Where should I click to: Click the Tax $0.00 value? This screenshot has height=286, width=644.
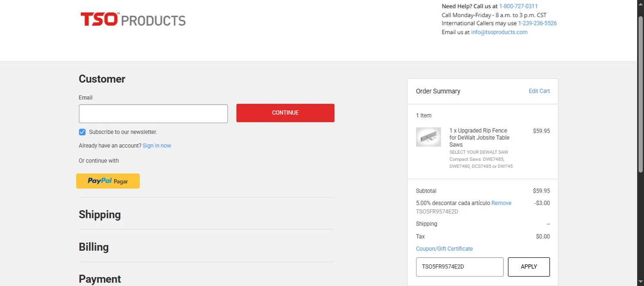(x=543, y=236)
